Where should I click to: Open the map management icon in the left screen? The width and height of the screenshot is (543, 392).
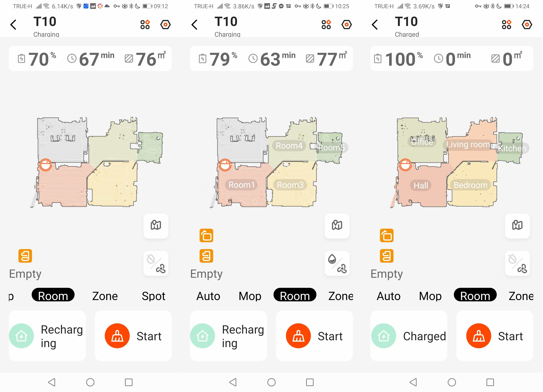pyautogui.click(x=156, y=225)
